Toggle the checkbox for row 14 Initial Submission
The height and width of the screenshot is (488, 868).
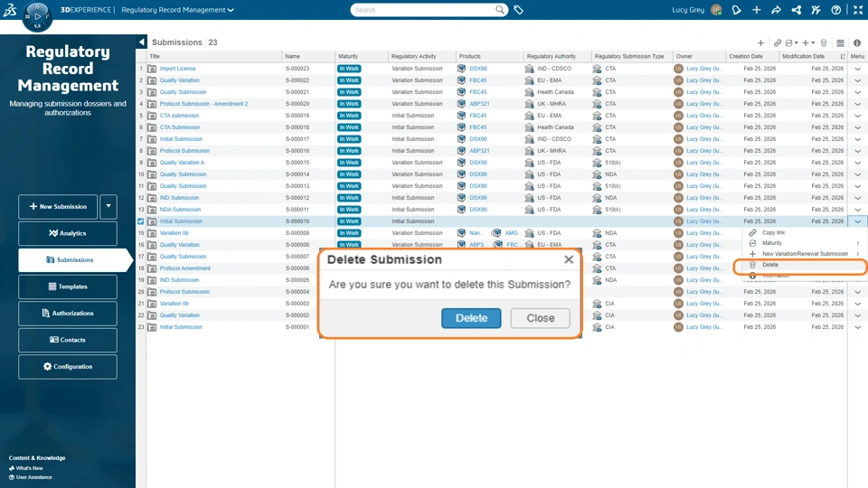[141, 221]
